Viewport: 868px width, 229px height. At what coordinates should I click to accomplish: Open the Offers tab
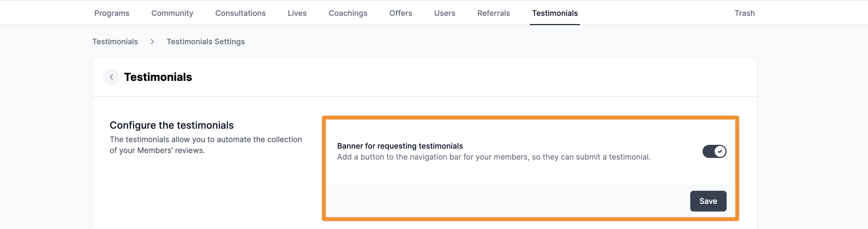(401, 13)
